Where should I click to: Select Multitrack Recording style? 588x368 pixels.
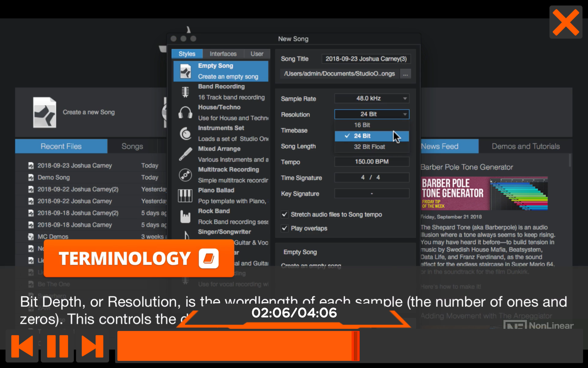coord(221,175)
